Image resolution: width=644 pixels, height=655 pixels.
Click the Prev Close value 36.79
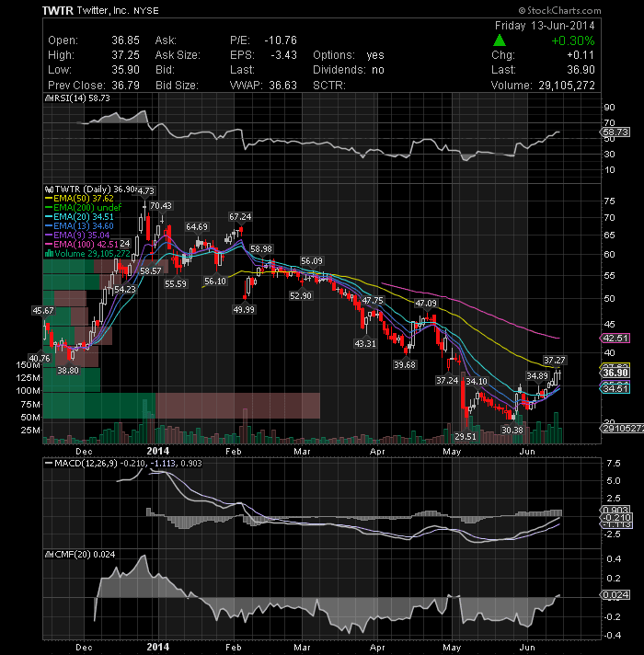tap(125, 86)
